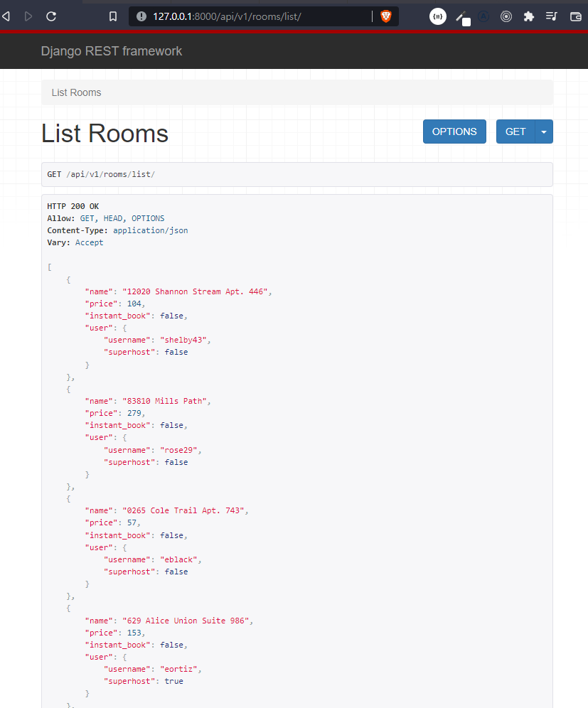Open the site security info icon

[x=141, y=17]
